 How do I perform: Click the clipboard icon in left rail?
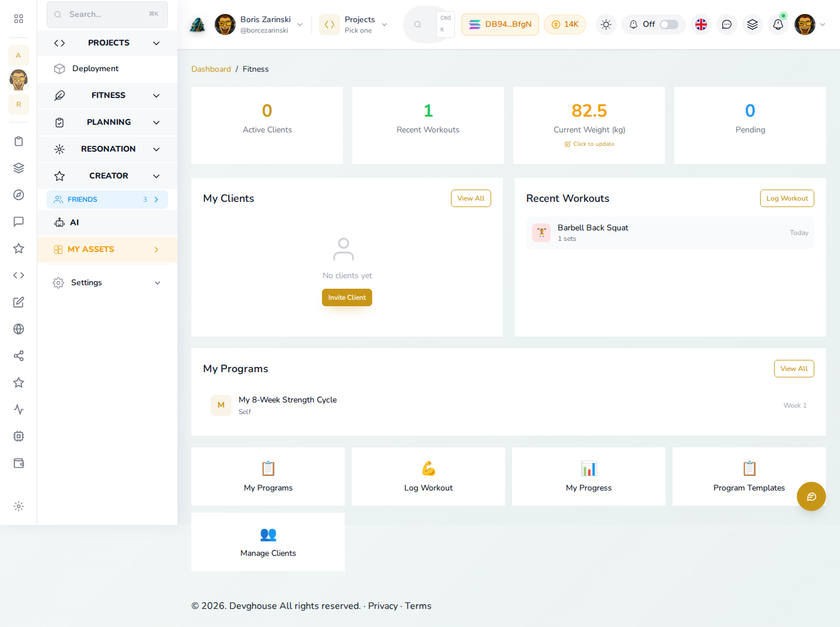pos(19,141)
